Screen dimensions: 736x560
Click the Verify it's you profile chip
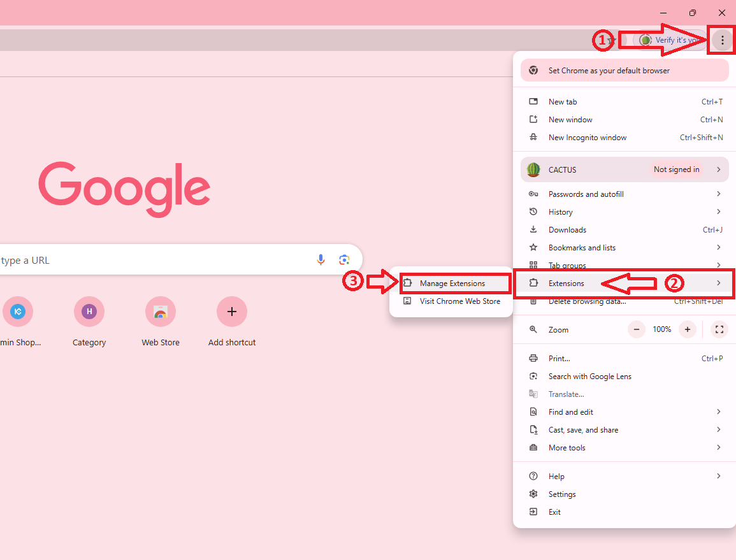(670, 40)
